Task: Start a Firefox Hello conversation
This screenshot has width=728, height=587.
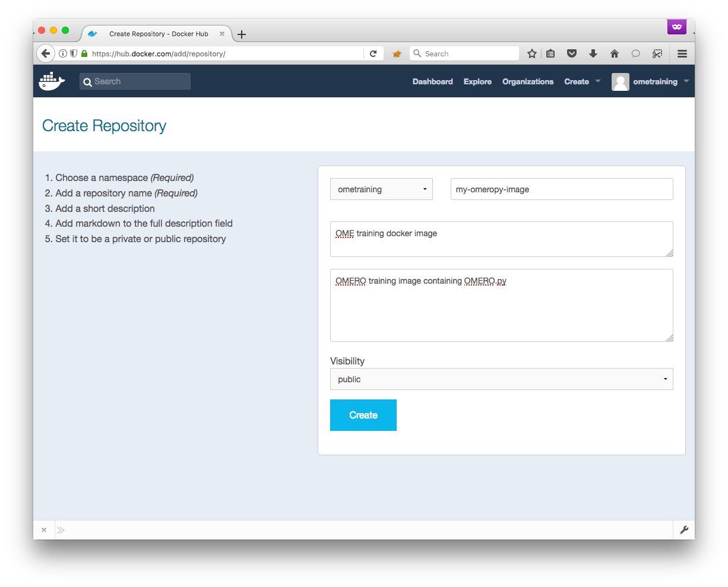Action: (x=636, y=53)
